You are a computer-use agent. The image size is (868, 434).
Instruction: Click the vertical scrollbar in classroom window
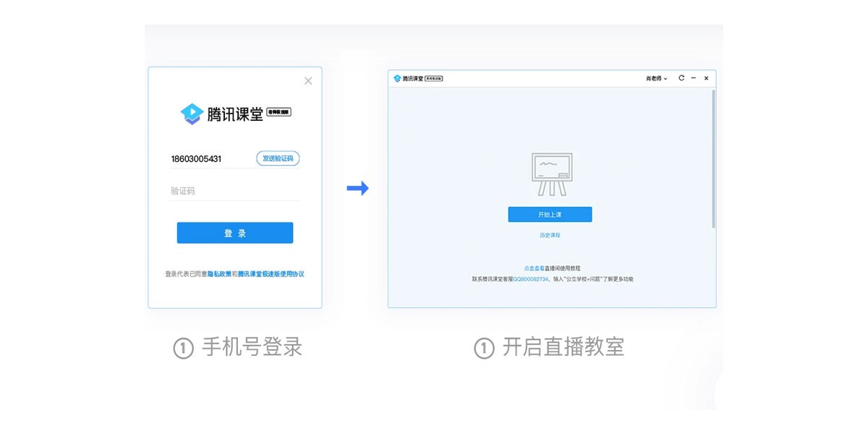(x=713, y=159)
